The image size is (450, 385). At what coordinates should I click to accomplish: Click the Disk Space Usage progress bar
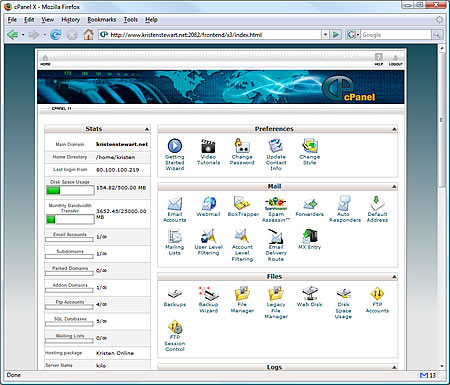pyautogui.click(x=70, y=191)
